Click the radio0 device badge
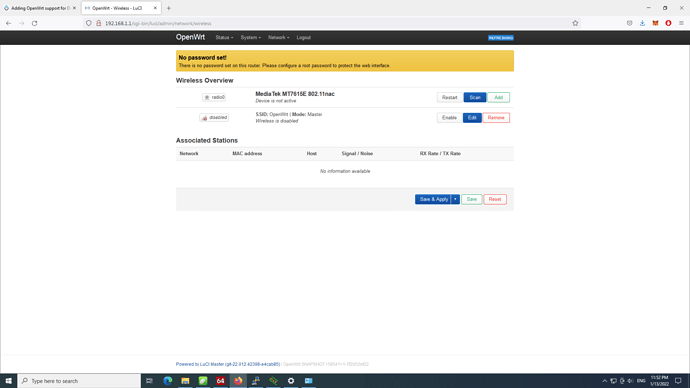Image resolution: width=690 pixels, height=388 pixels. pyautogui.click(x=214, y=97)
